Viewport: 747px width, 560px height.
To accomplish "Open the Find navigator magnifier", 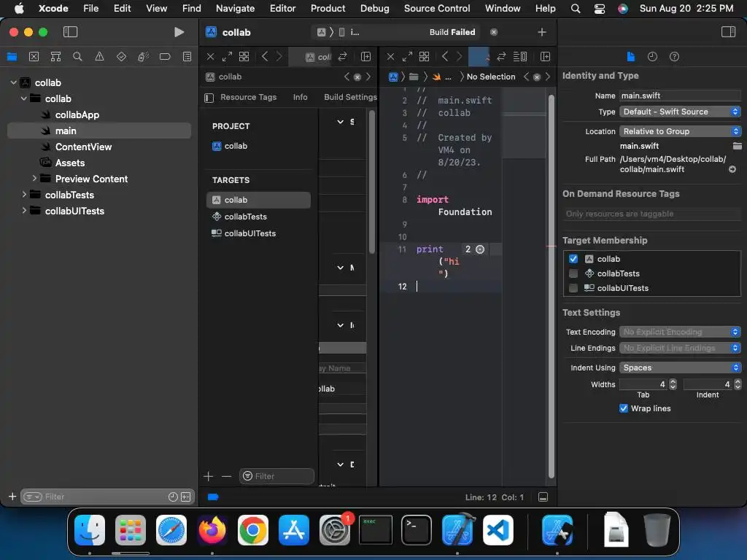I will tap(77, 57).
